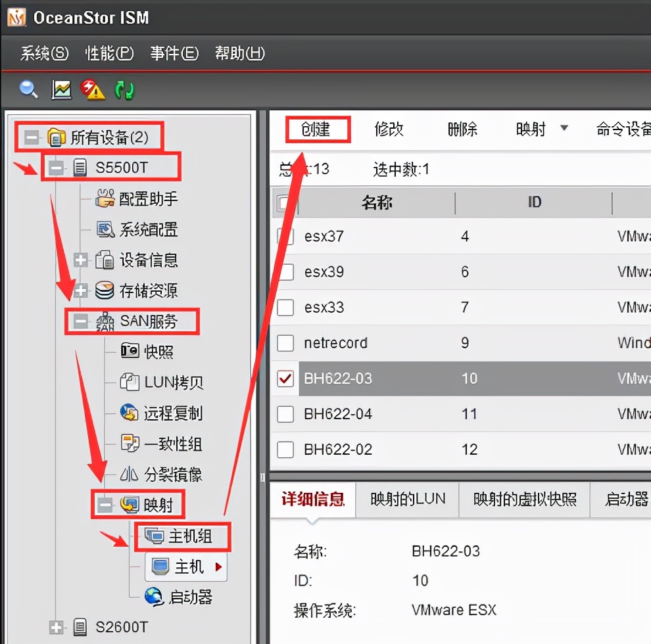Enable the netrecord host checkbox
Image resolution: width=651 pixels, height=644 pixels.
click(285, 343)
